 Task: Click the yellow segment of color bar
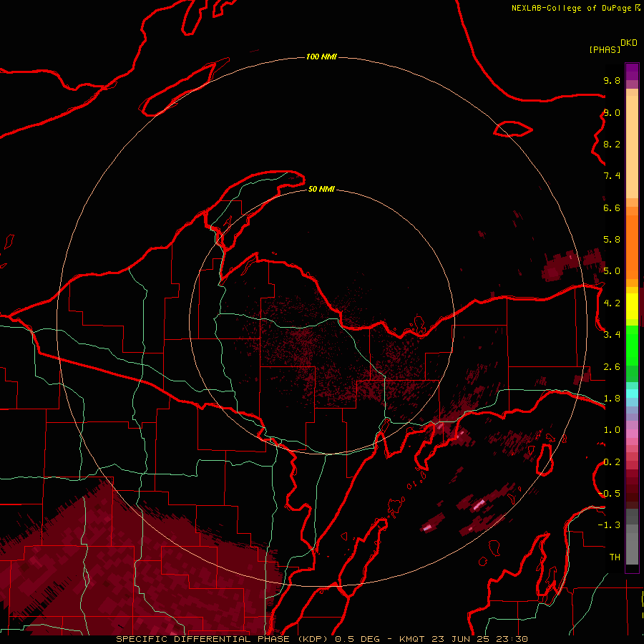(632, 306)
